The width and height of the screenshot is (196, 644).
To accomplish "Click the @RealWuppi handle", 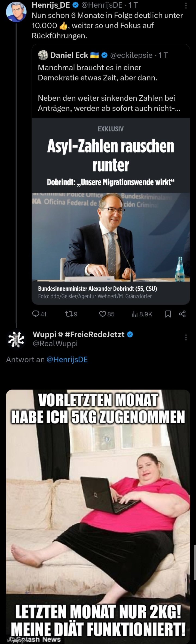I will (55, 344).
